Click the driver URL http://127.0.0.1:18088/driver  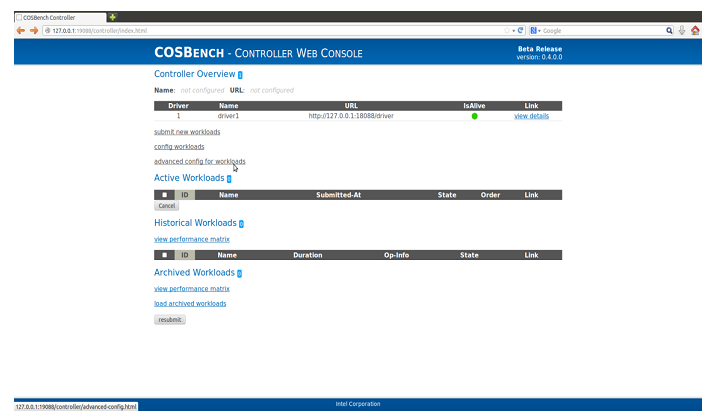pos(351,116)
